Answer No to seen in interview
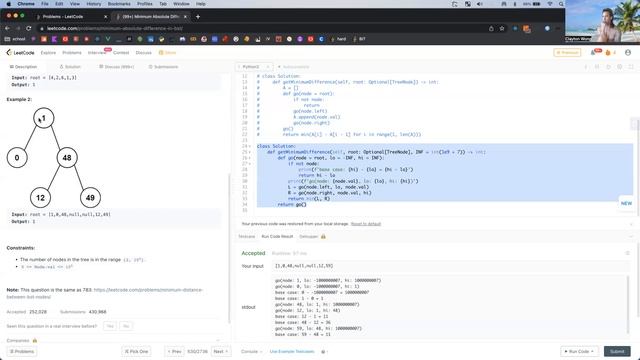The image size is (640, 360). tap(126, 326)
